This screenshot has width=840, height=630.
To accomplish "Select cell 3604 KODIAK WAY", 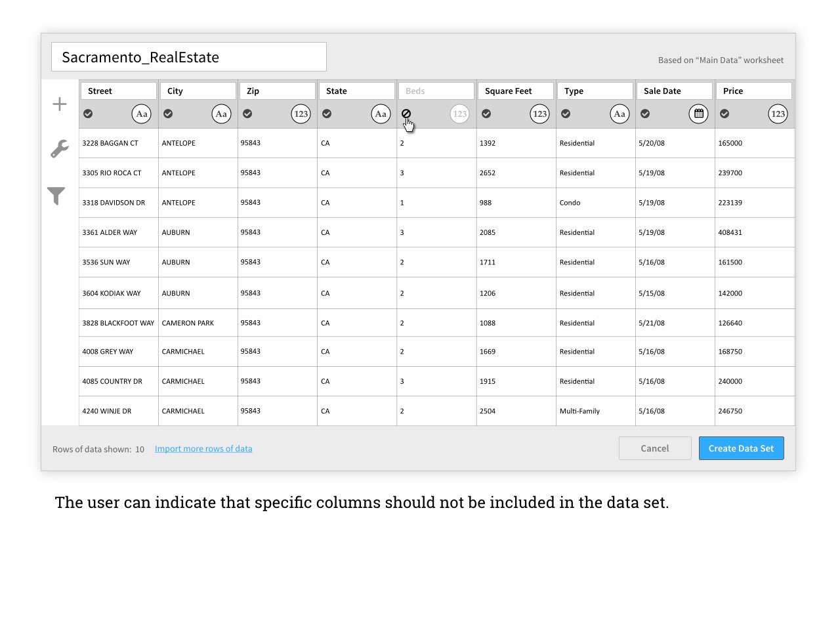I will click(x=119, y=293).
